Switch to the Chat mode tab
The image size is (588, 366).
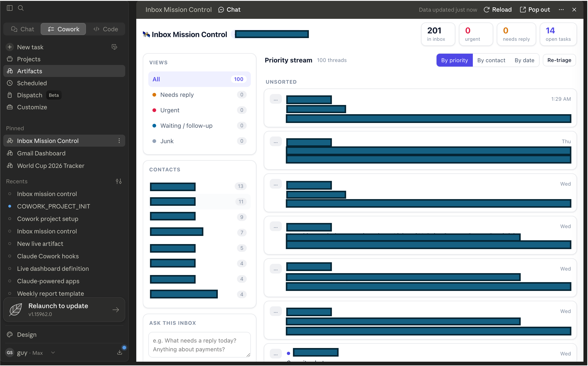[23, 29]
